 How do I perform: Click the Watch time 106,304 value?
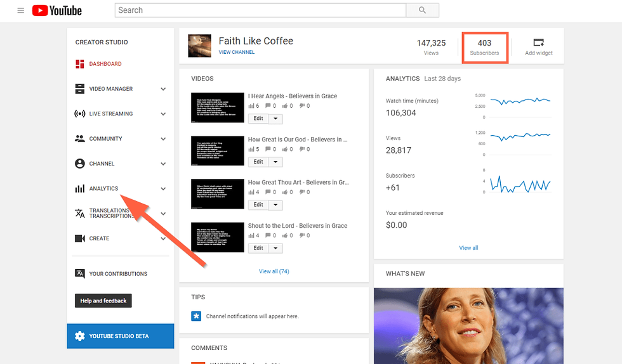coord(400,113)
